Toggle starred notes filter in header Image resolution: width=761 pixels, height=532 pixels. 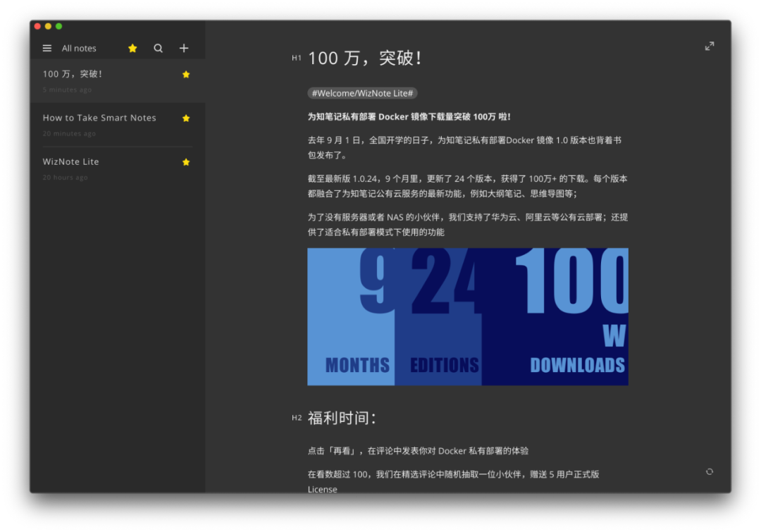tap(132, 48)
